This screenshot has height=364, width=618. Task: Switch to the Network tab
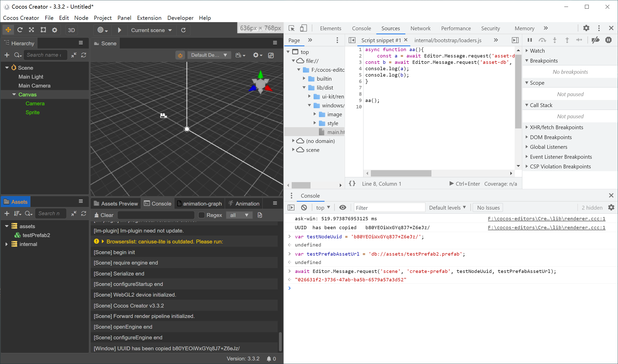[x=420, y=28]
